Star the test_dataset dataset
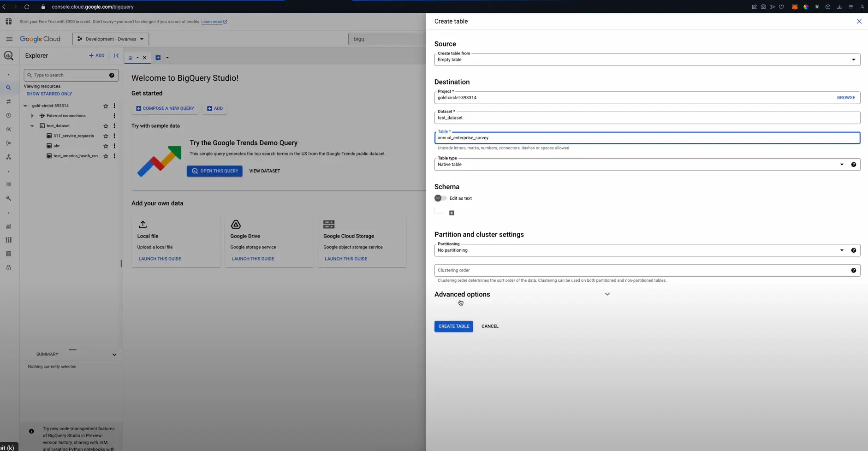The image size is (868, 451). 106,126
